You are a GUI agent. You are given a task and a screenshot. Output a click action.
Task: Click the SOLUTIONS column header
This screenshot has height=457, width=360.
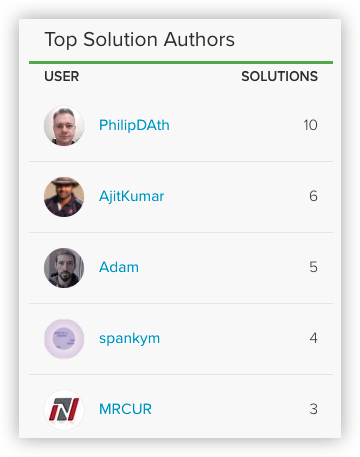pos(280,76)
